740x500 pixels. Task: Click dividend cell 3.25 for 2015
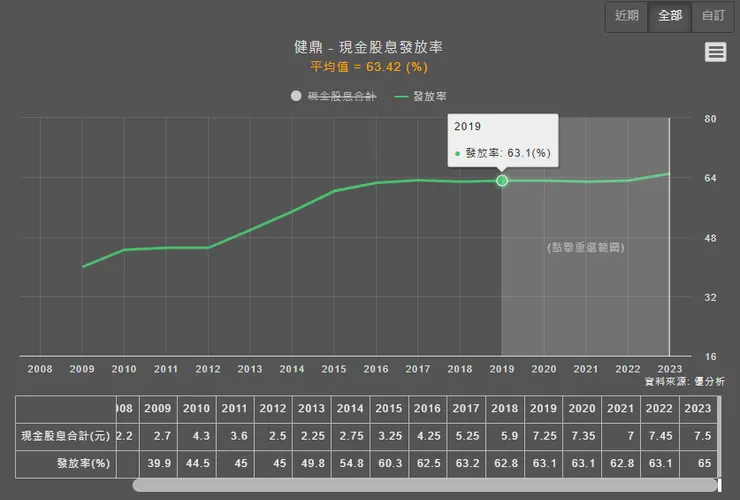click(390, 436)
